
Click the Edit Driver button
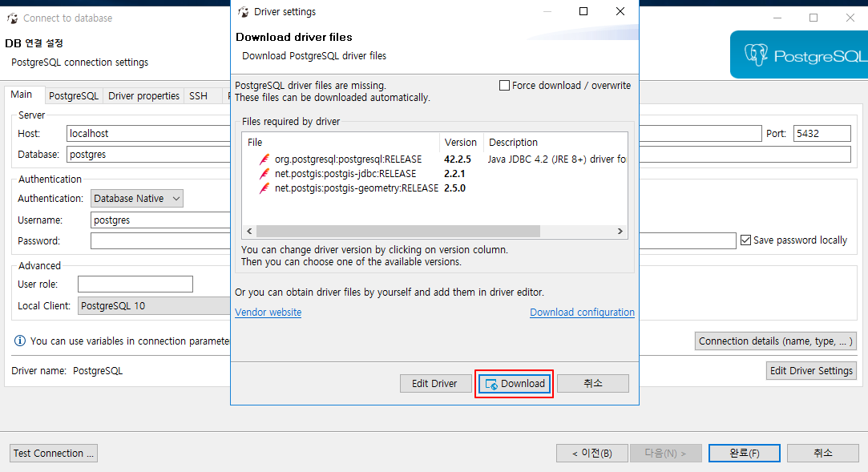435,384
